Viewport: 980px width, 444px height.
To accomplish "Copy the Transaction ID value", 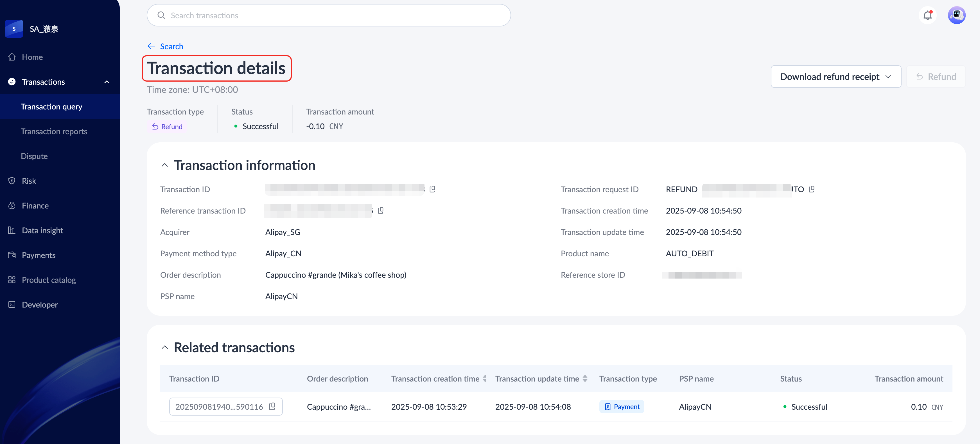I will 432,189.
